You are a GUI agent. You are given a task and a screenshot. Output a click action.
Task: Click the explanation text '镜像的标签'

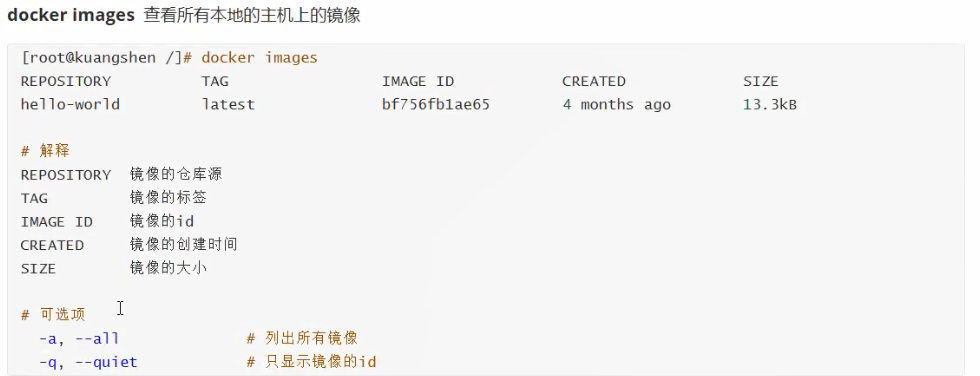tap(168, 198)
